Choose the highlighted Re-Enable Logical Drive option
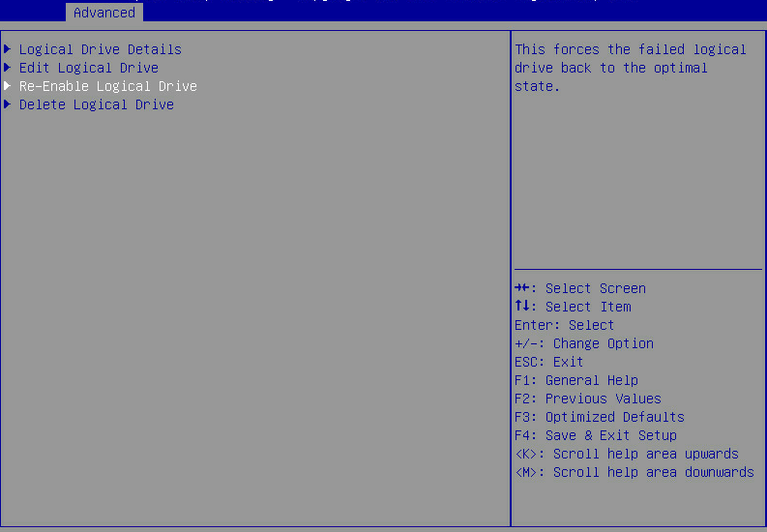Screen dimensions: 767x532 click(108, 86)
